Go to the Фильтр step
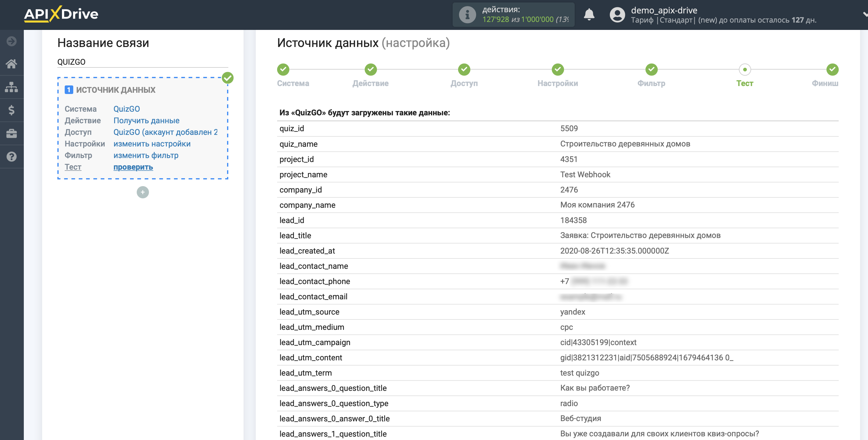Image resolution: width=868 pixels, height=440 pixels. point(651,70)
